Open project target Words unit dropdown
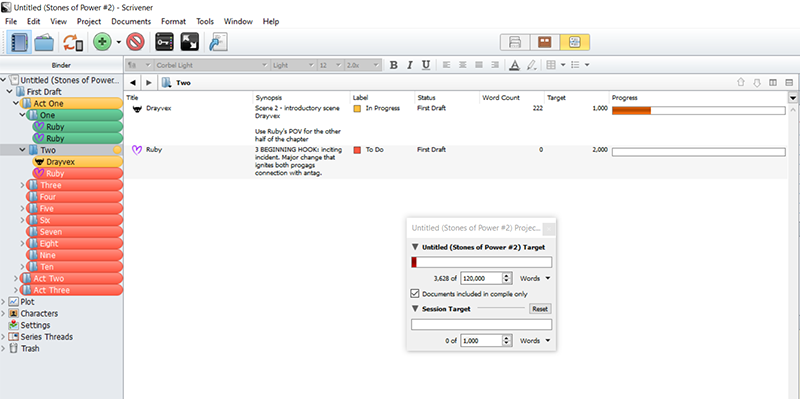This screenshot has height=399, width=800. (535, 279)
